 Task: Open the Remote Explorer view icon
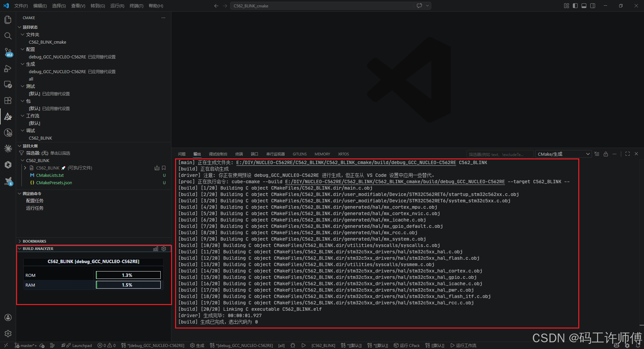8,84
